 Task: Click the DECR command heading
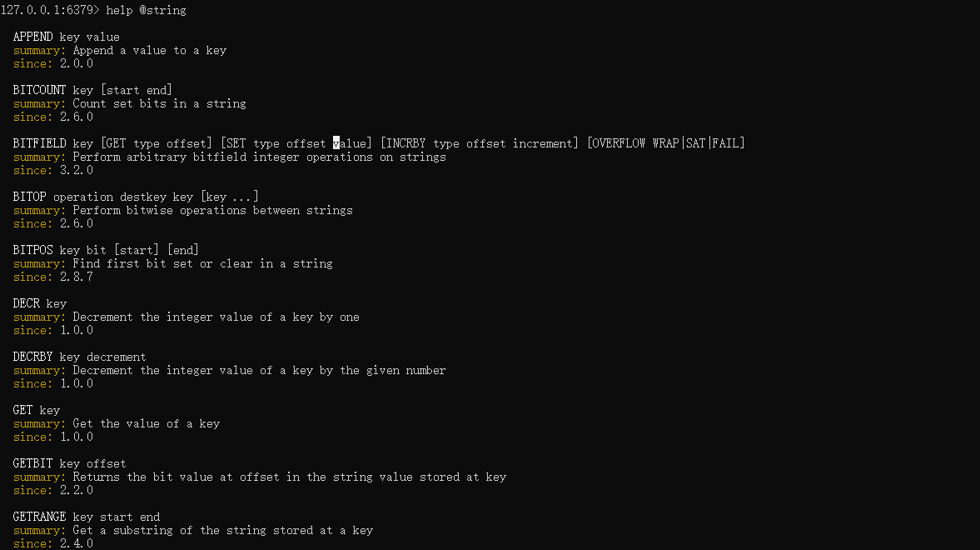(x=39, y=303)
